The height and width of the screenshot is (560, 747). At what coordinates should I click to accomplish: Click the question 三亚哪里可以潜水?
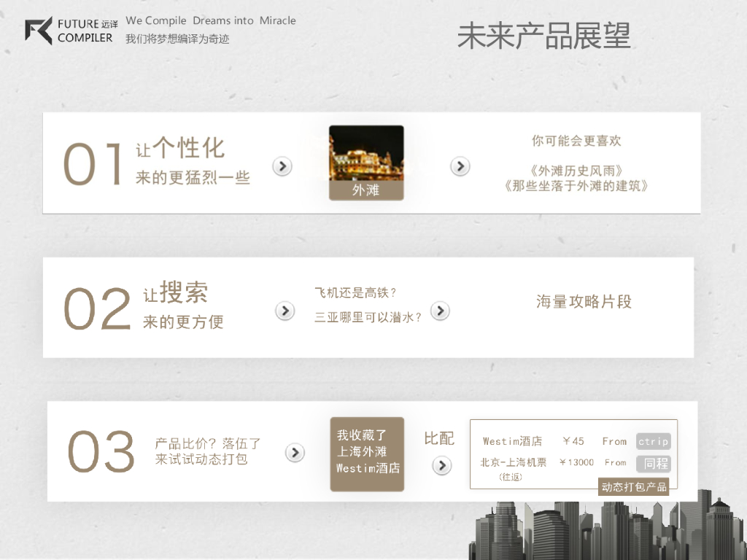coord(368,318)
